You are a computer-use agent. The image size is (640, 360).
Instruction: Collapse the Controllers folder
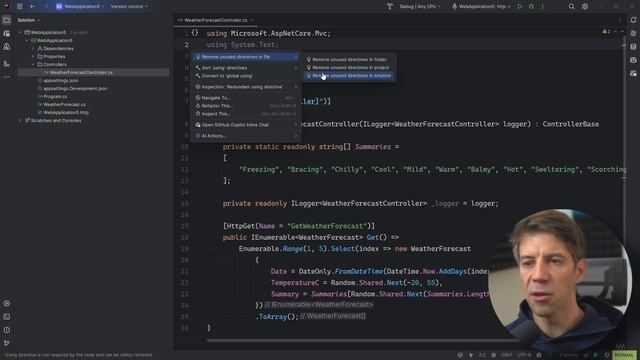(x=33, y=64)
